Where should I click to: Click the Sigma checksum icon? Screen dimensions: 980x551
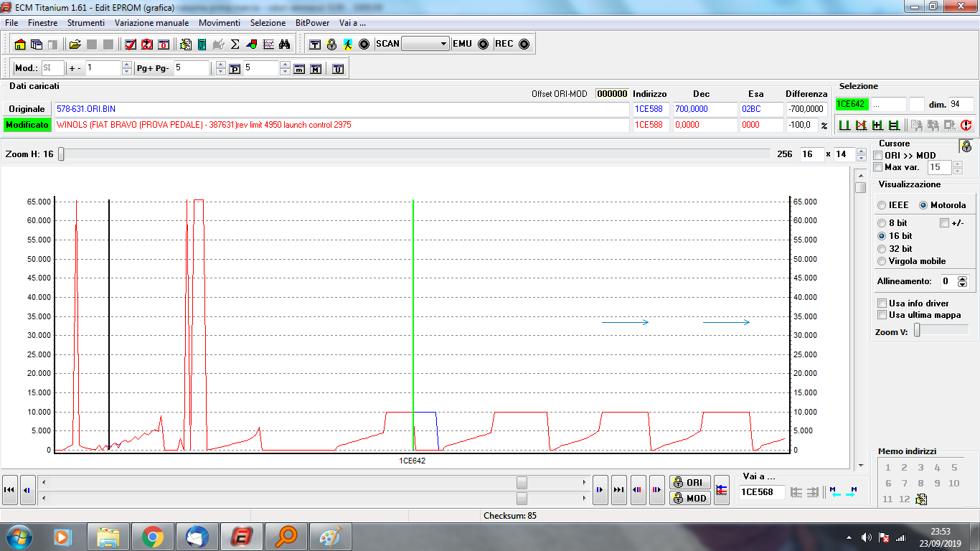(235, 44)
